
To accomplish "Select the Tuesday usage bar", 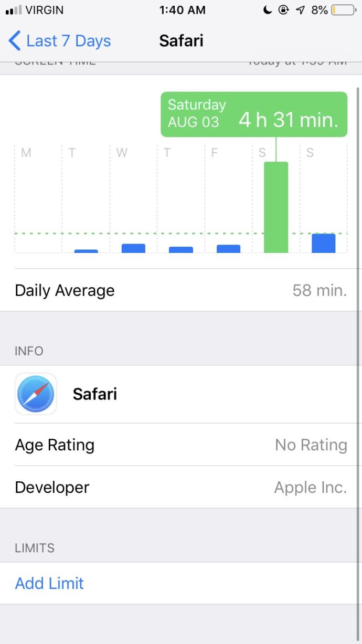I will coord(86,251).
